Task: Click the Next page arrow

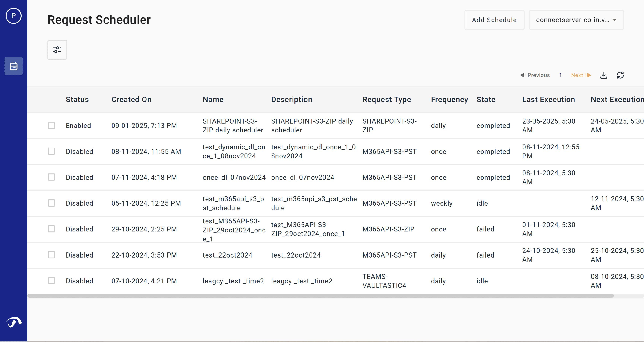Action: (581, 75)
